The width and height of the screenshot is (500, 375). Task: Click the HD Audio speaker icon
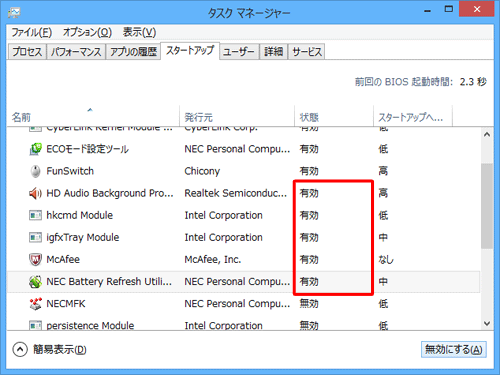pos(35,193)
